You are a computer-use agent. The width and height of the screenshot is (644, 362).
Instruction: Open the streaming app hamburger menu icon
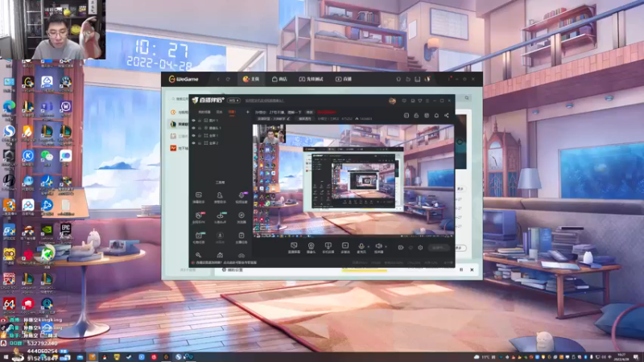click(427, 101)
